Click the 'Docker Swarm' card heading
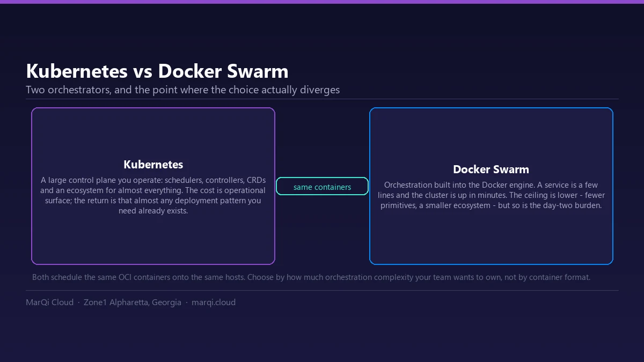The width and height of the screenshot is (644, 362). [x=491, y=169]
